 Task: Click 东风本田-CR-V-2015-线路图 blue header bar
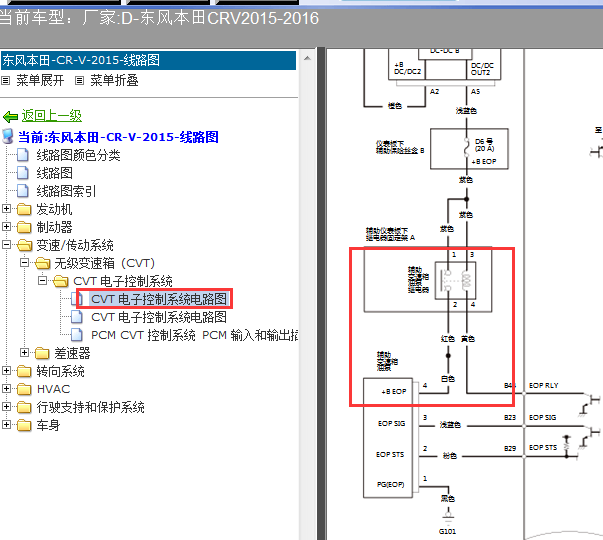pyautogui.click(x=148, y=60)
